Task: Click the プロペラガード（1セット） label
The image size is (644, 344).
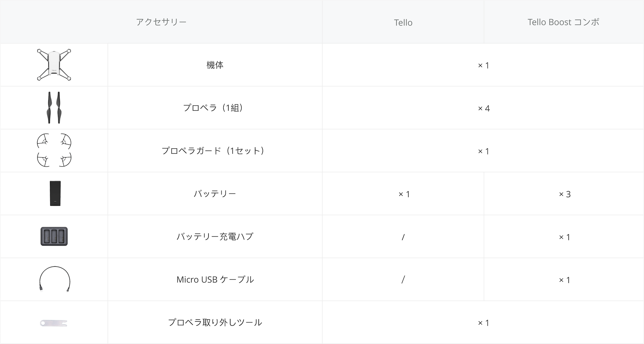Action: coord(213,151)
